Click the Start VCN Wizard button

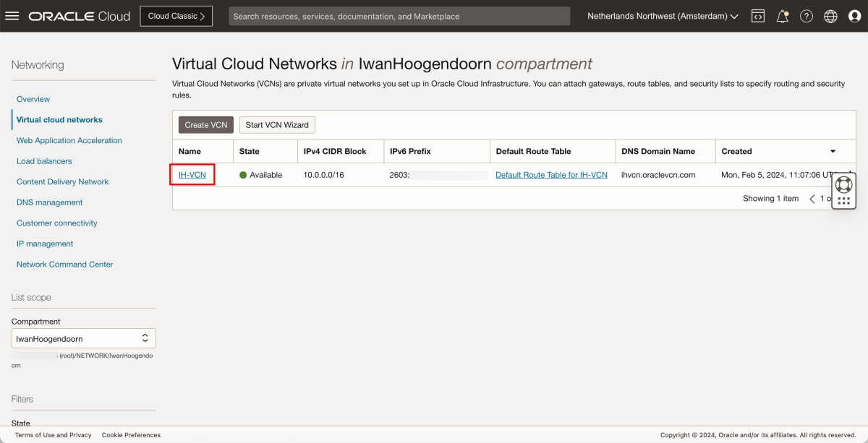[276, 124]
